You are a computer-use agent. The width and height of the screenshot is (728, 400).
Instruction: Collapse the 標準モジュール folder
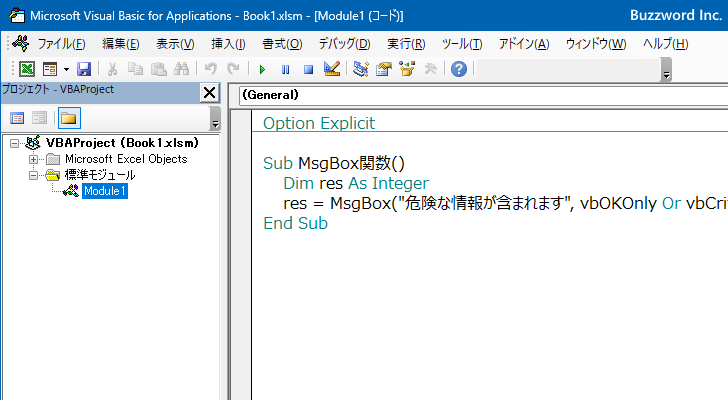[x=33, y=176]
